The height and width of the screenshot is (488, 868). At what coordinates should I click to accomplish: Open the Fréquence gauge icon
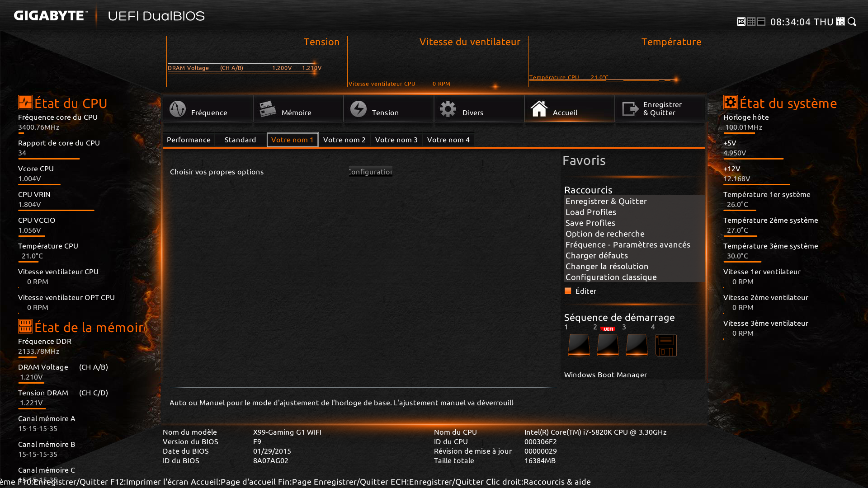tap(178, 109)
